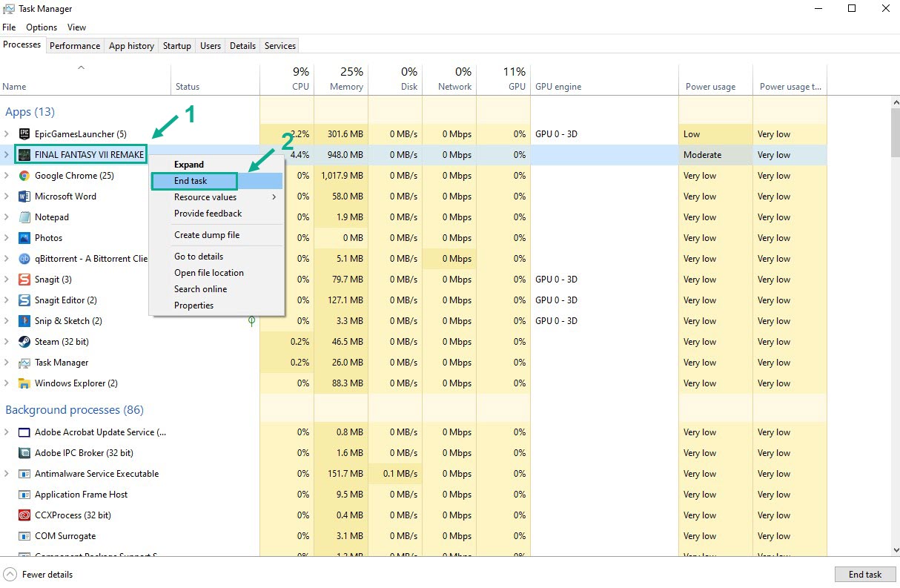Click the Notepad process icon
The height and width of the screenshot is (588, 900).
point(24,217)
